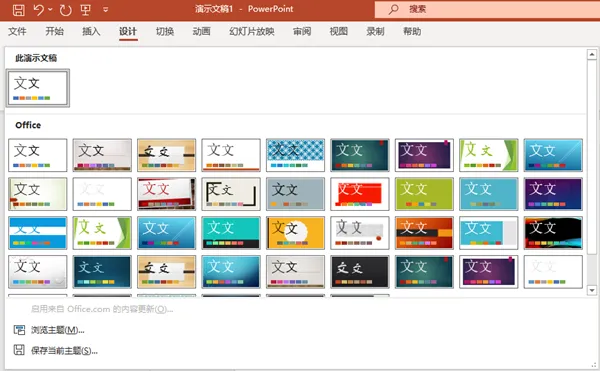This screenshot has width=600, height=371.
Task: Apply red ribbon photo-style theme
Action: pos(166,194)
